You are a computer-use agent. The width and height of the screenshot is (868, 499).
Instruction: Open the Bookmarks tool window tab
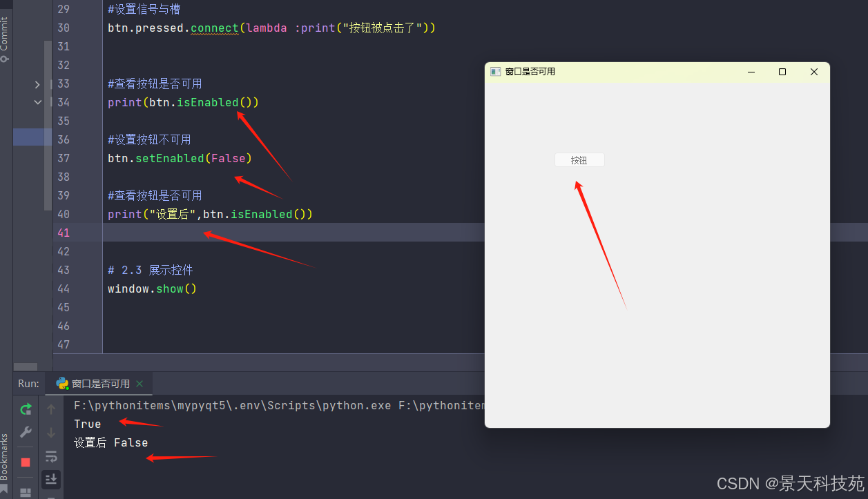pos(5,457)
